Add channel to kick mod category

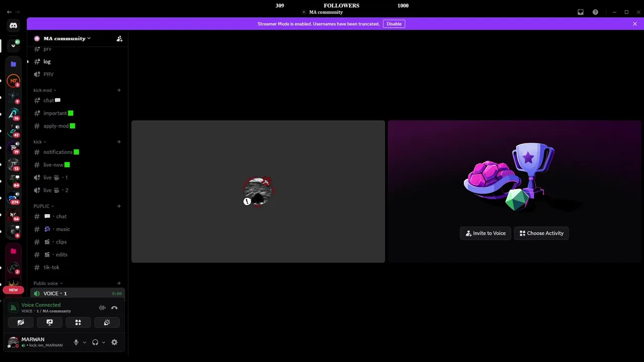pos(119,90)
